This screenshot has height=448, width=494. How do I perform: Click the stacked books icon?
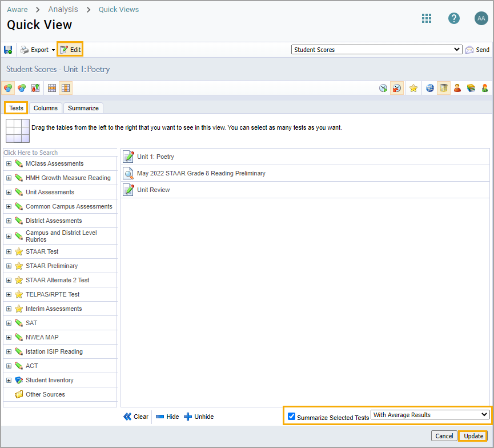click(471, 88)
